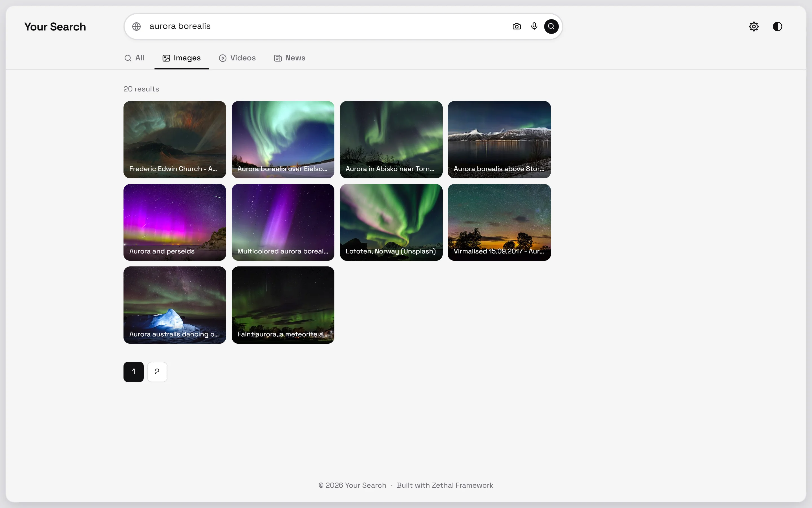812x508 pixels.
Task: Click the Built with Zethal Framework text
Action: pos(445,485)
